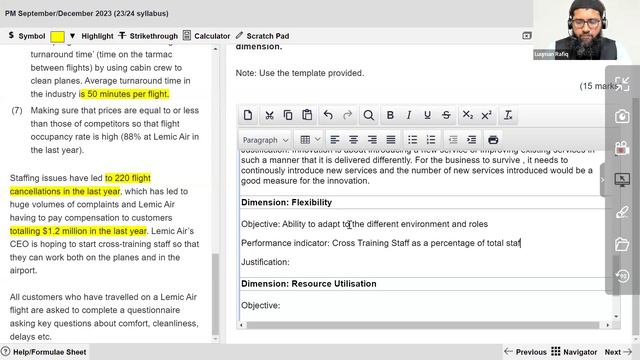
Task: Toggle italic formatting
Action: tap(409, 116)
